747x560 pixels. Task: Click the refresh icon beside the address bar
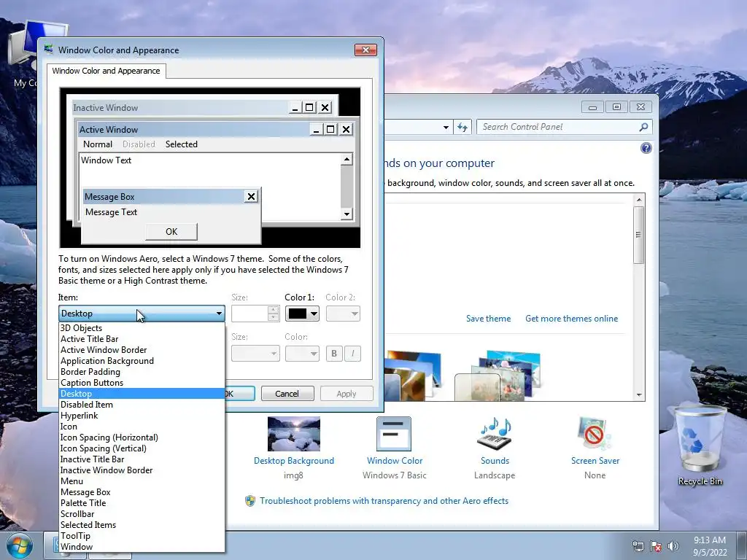click(x=462, y=127)
